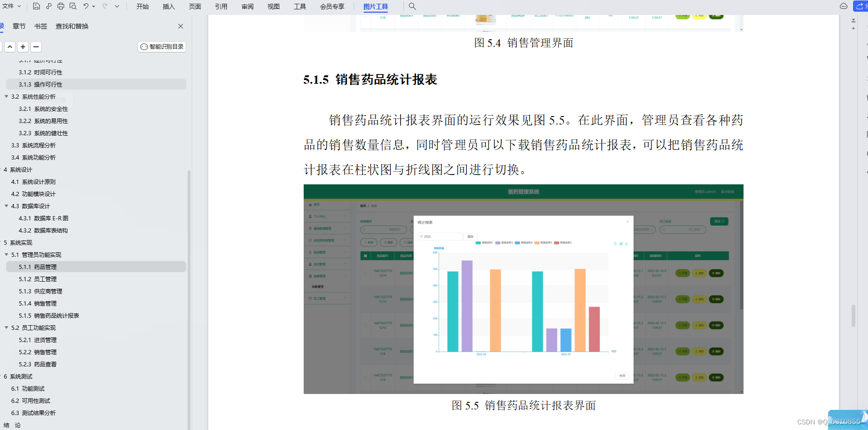The height and width of the screenshot is (430, 868).
Task: Select outline item 5.1.3 供应商管理
Action: (x=40, y=291)
